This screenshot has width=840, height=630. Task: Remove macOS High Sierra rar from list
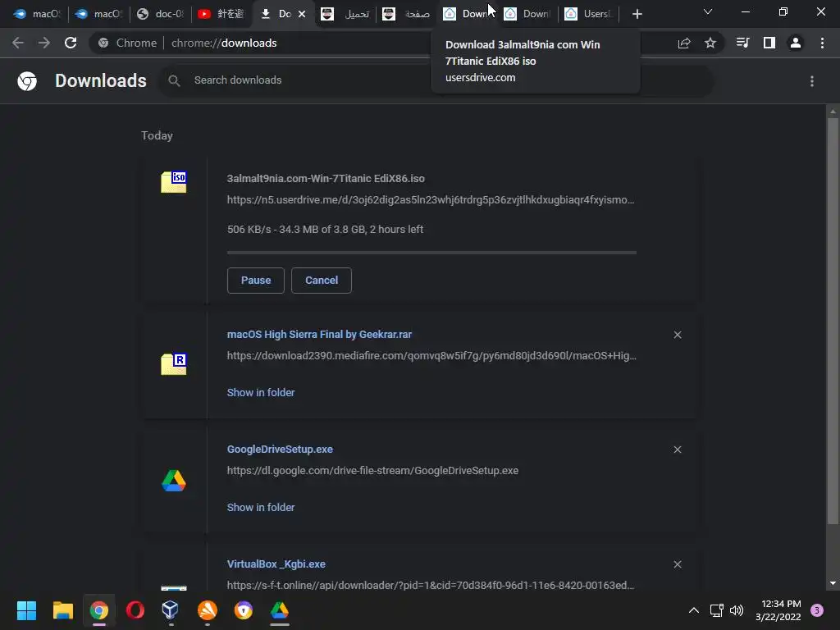tap(678, 335)
